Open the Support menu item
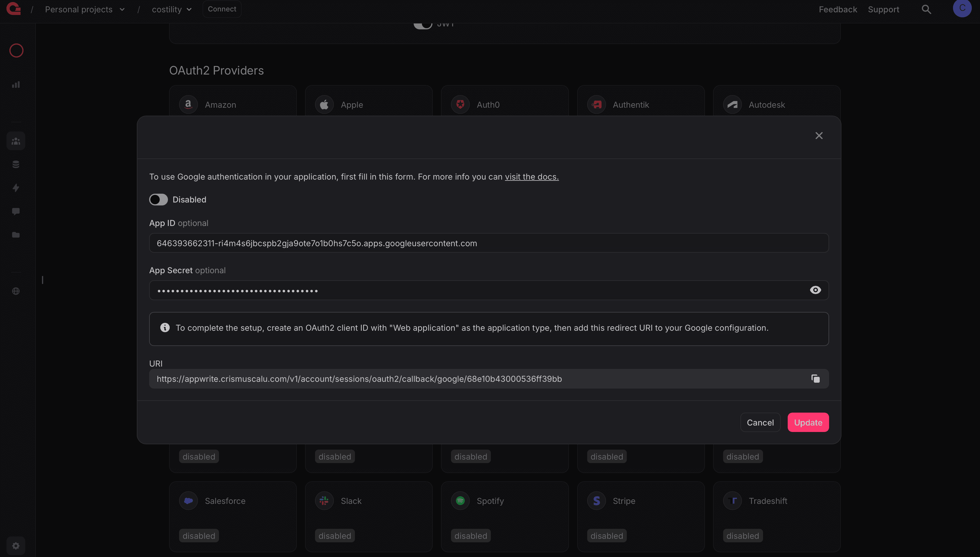Image resolution: width=980 pixels, height=557 pixels. tap(884, 9)
